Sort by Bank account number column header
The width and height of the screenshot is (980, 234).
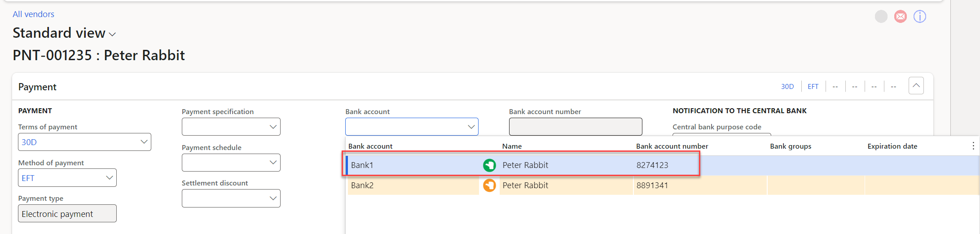[672, 146]
